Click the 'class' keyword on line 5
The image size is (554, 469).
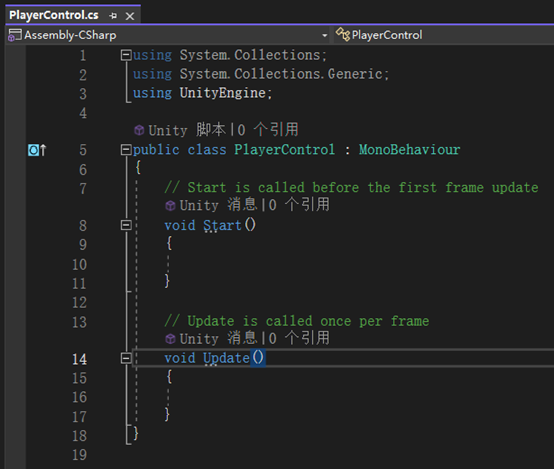(x=207, y=150)
